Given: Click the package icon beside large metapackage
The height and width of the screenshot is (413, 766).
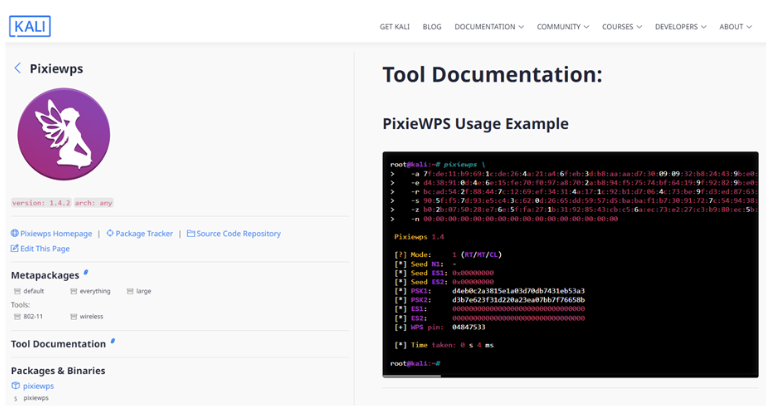Looking at the screenshot, I should point(130,291).
